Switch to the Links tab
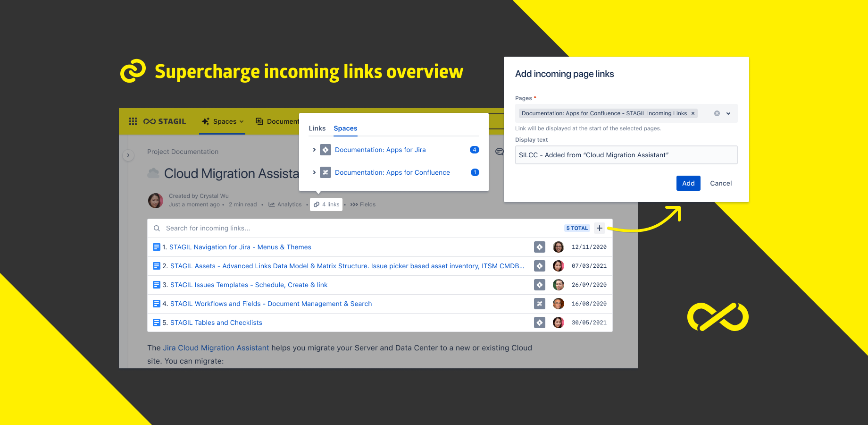 [x=317, y=128]
